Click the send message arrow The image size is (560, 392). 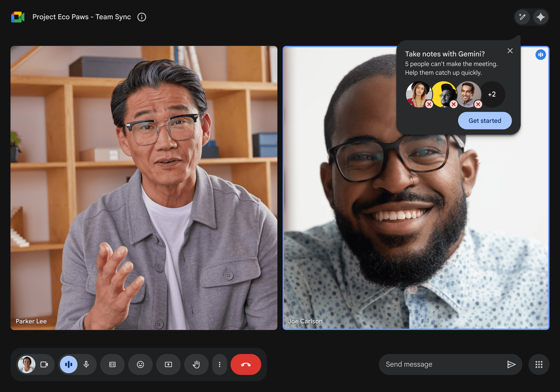click(511, 364)
